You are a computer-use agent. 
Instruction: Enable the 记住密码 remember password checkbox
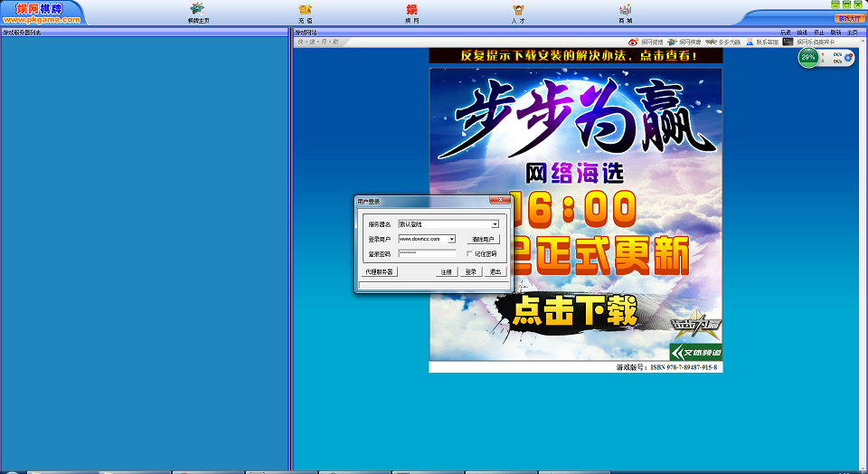[x=470, y=254]
